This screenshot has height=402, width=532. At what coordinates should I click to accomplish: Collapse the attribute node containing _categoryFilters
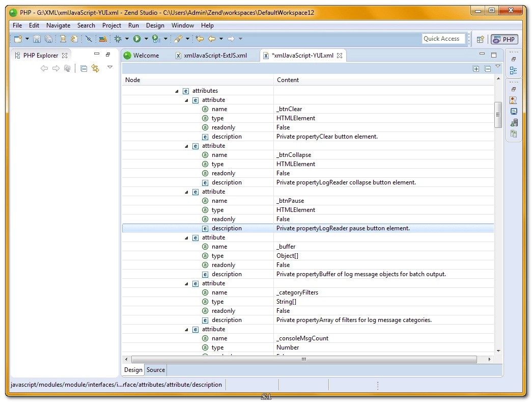[x=186, y=283]
